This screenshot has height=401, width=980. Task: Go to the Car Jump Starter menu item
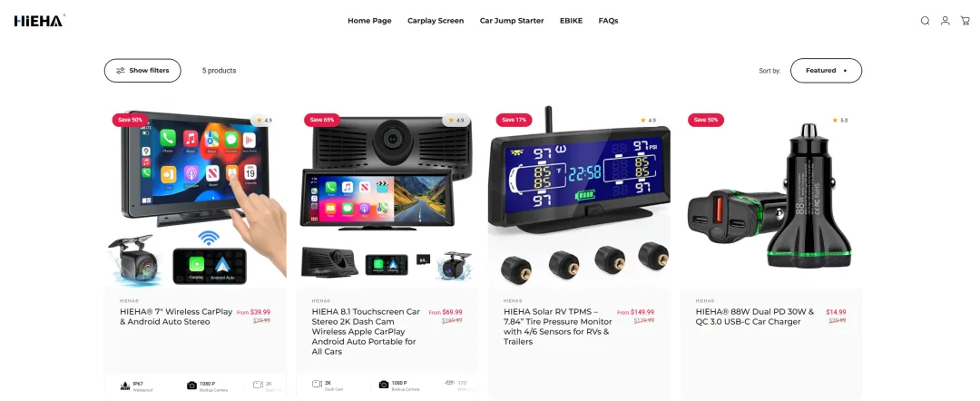click(x=512, y=21)
